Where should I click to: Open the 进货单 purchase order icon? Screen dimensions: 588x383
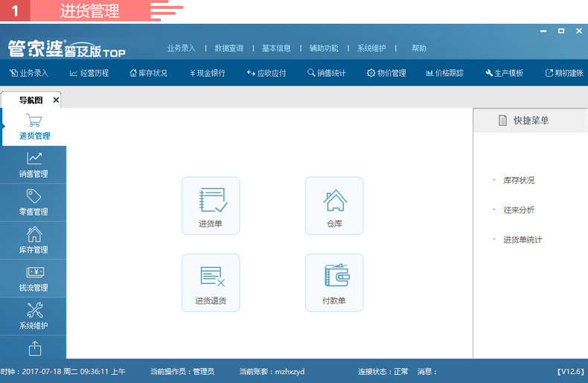[x=211, y=206]
